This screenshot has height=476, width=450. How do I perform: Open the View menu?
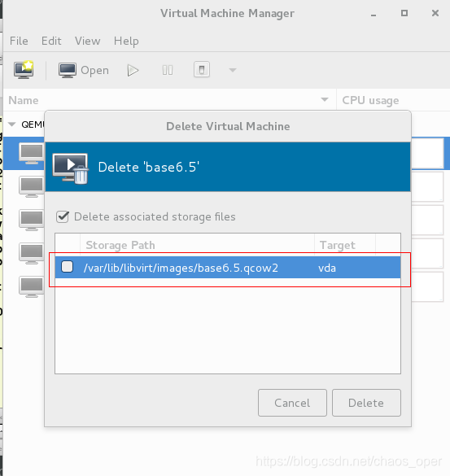[x=88, y=41]
